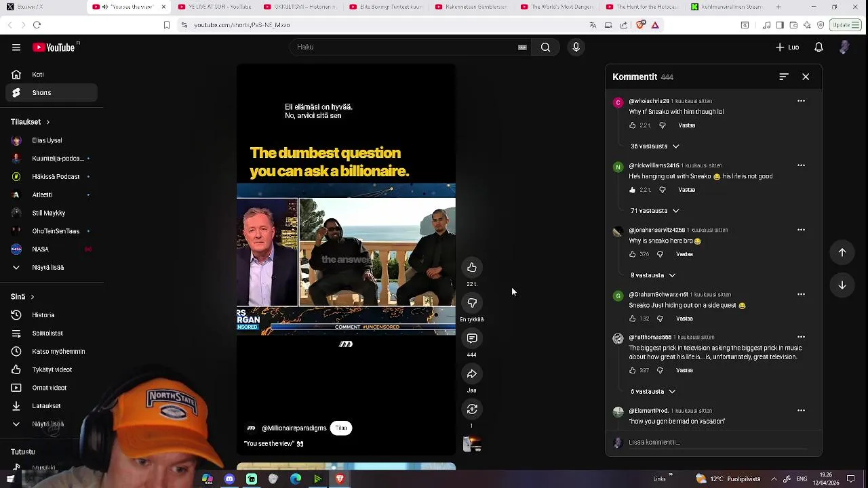868x488 pixels.
Task: Like the comment by @jonahservitz4268
Action: coord(633,254)
